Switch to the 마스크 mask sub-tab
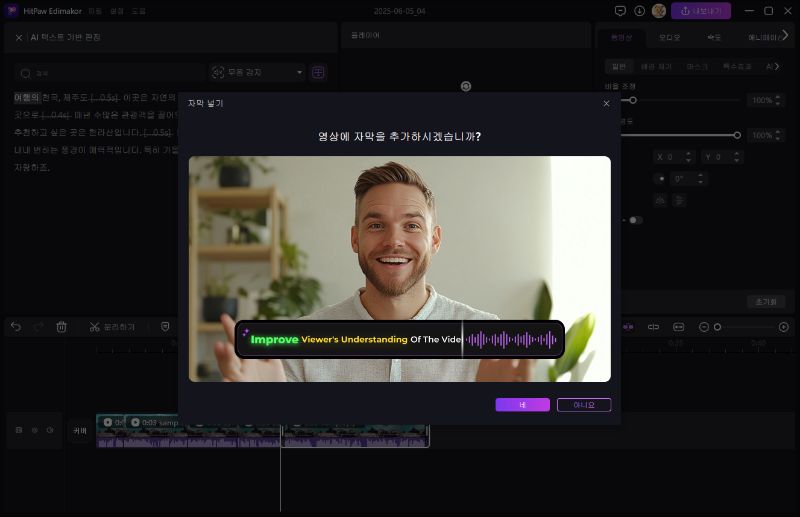The width and height of the screenshot is (800, 517). (697, 66)
